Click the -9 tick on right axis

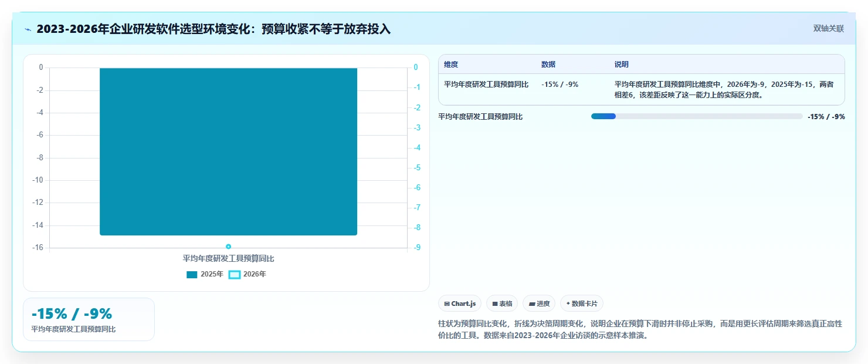pos(416,248)
